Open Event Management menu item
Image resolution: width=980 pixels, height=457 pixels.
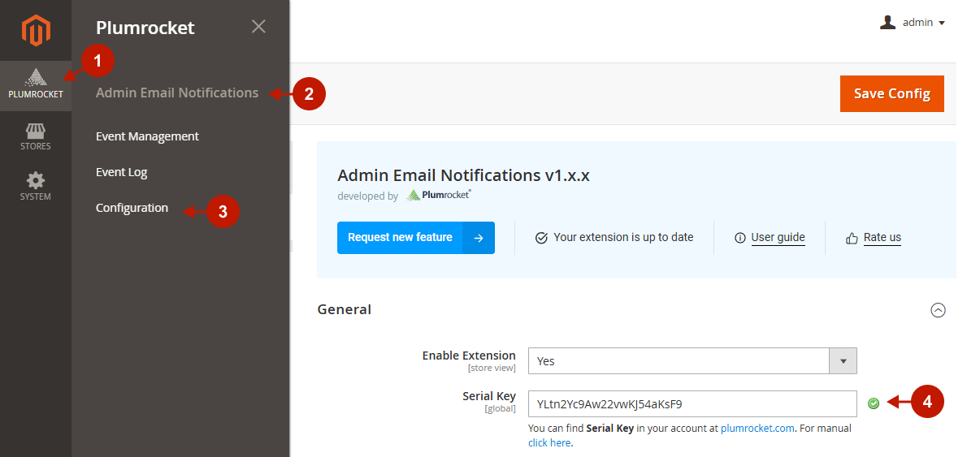147,136
